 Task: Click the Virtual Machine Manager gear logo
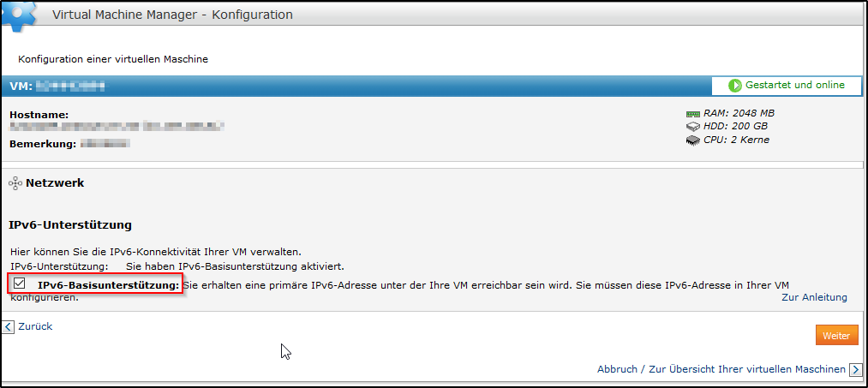point(20,14)
